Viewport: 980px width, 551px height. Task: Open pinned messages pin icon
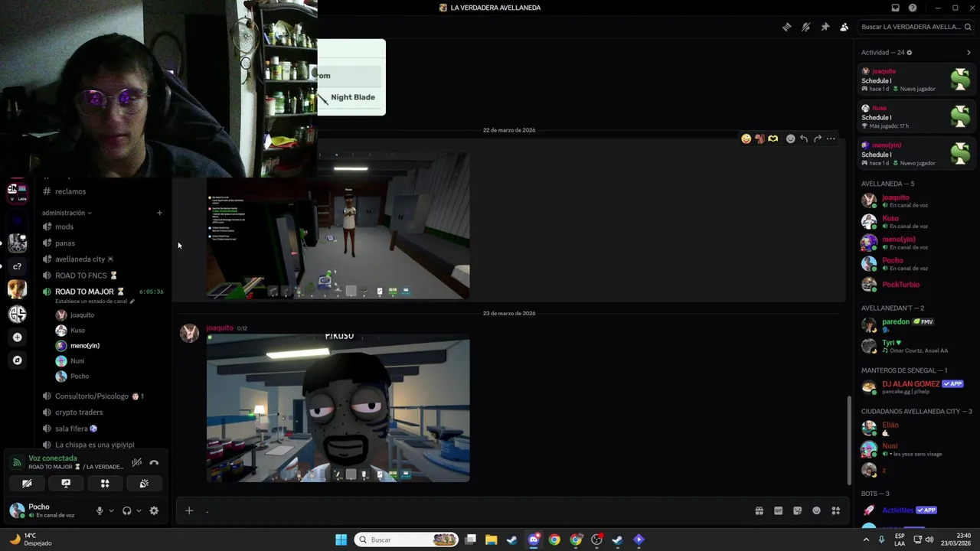point(825,27)
